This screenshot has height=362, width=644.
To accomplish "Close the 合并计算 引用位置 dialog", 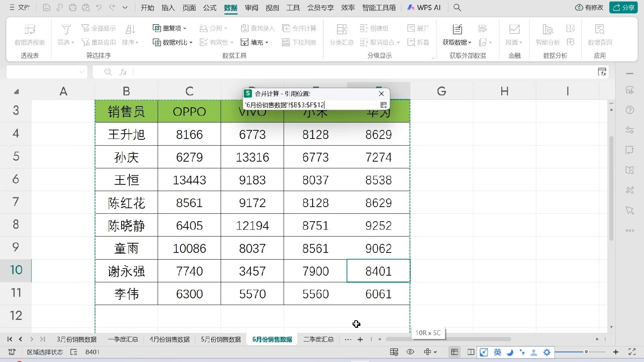I will pos(381,93).
